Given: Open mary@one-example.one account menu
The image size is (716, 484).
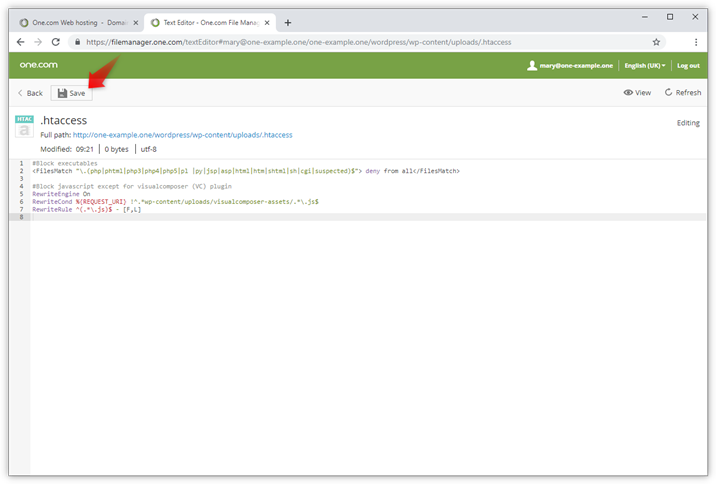Looking at the screenshot, I should click(570, 66).
